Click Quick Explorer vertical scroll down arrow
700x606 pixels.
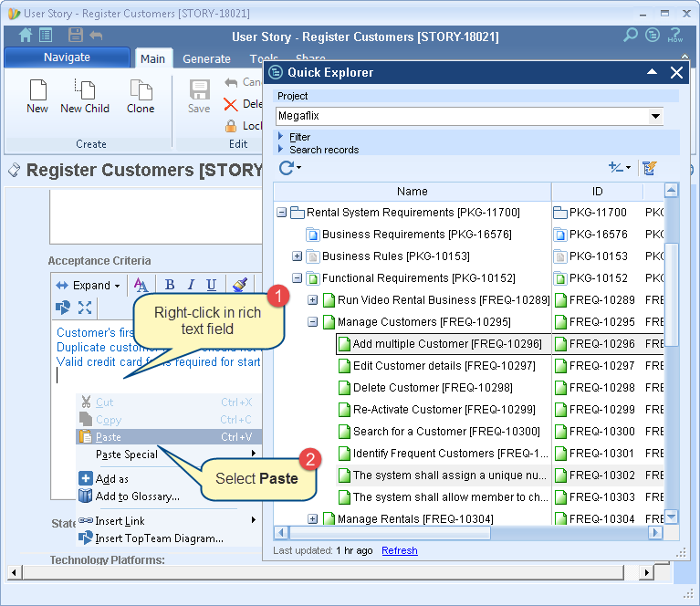point(671,517)
